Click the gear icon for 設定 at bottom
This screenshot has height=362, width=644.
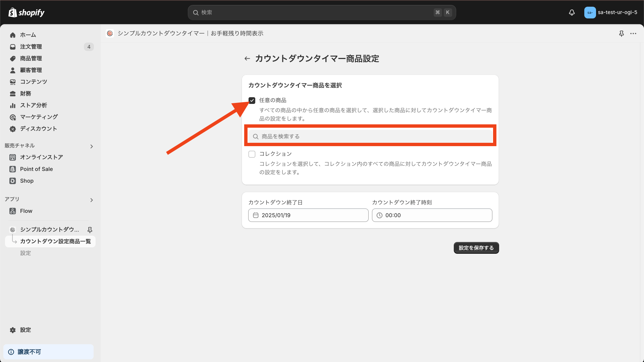(13, 330)
